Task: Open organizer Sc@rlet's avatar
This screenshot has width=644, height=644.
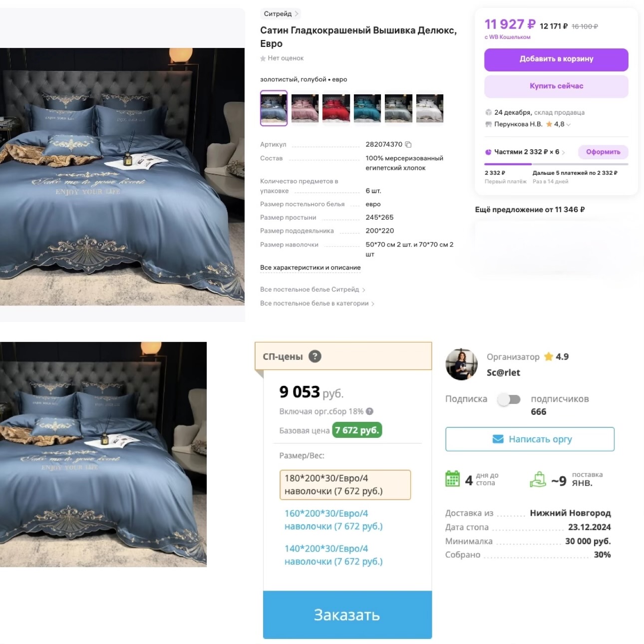Action: (x=461, y=364)
